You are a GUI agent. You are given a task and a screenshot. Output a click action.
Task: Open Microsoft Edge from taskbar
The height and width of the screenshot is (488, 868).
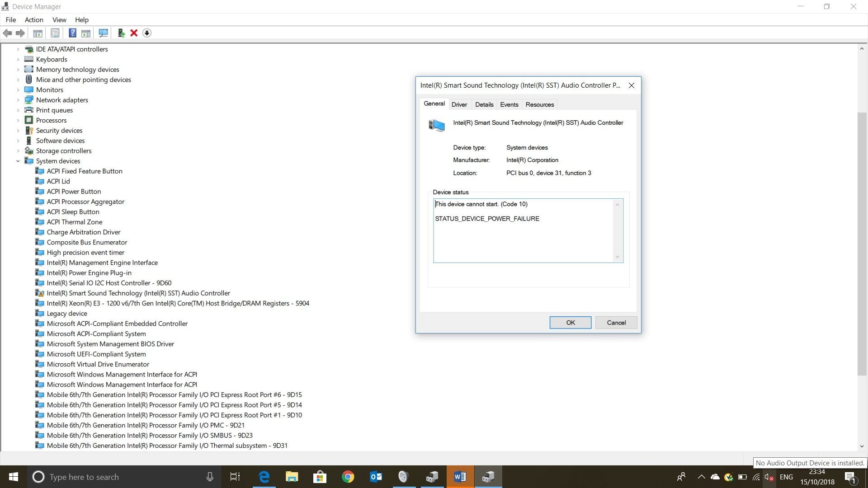pos(264,477)
